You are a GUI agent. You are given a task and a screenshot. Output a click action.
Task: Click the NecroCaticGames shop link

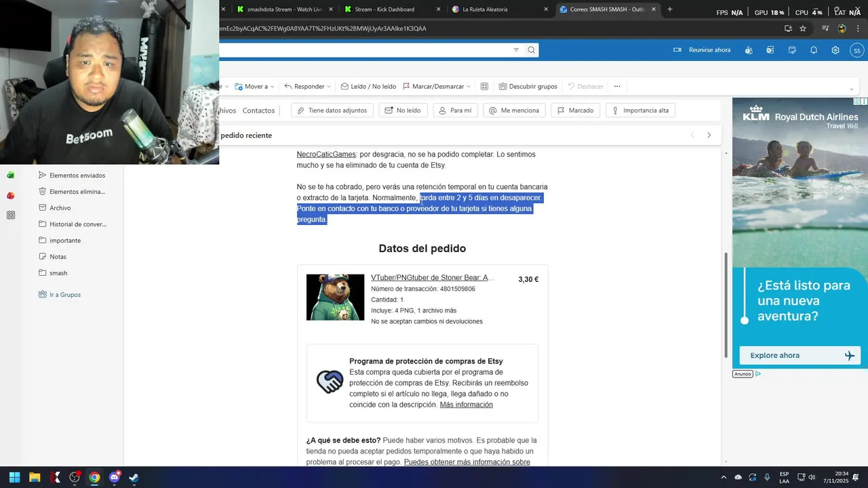pos(326,155)
